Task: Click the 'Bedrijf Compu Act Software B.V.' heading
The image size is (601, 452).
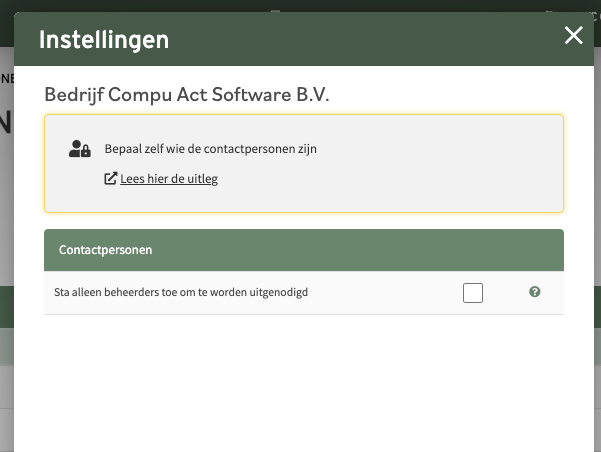Action: (x=187, y=95)
